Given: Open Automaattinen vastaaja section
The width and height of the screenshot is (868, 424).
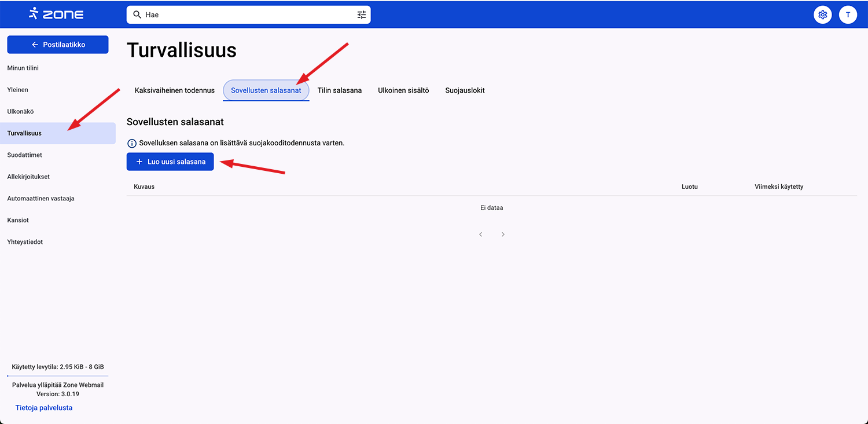Looking at the screenshot, I should (x=41, y=199).
